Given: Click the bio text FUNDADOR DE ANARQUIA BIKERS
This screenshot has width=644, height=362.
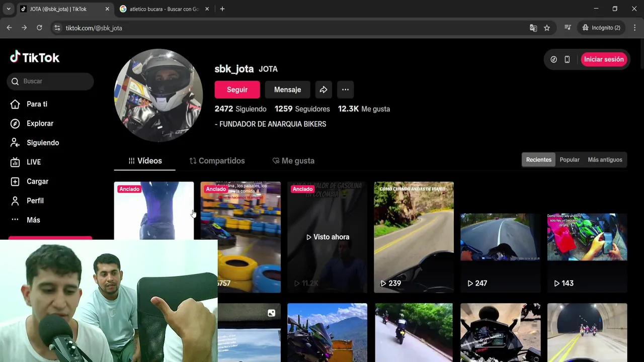Looking at the screenshot, I should (273, 124).
